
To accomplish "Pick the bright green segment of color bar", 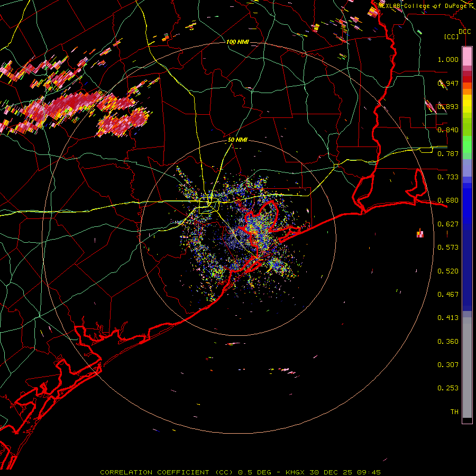I will [x=467, y=144].
